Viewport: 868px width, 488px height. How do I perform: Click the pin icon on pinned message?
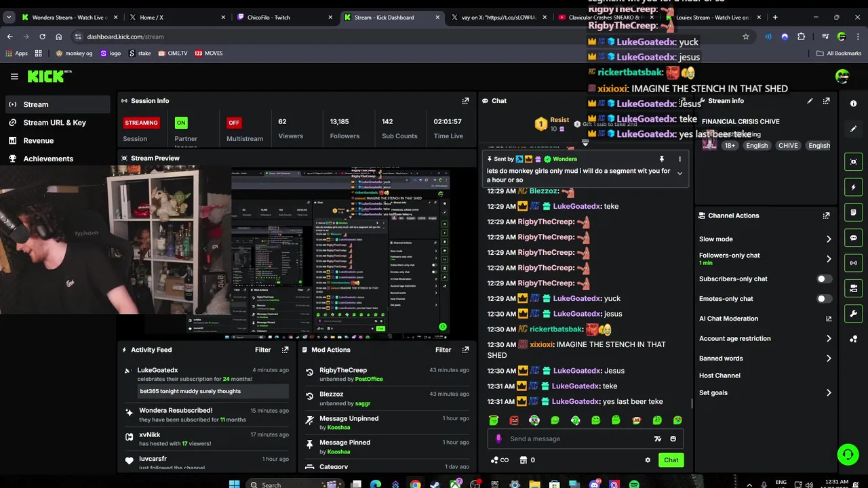[x=662, y=159]
